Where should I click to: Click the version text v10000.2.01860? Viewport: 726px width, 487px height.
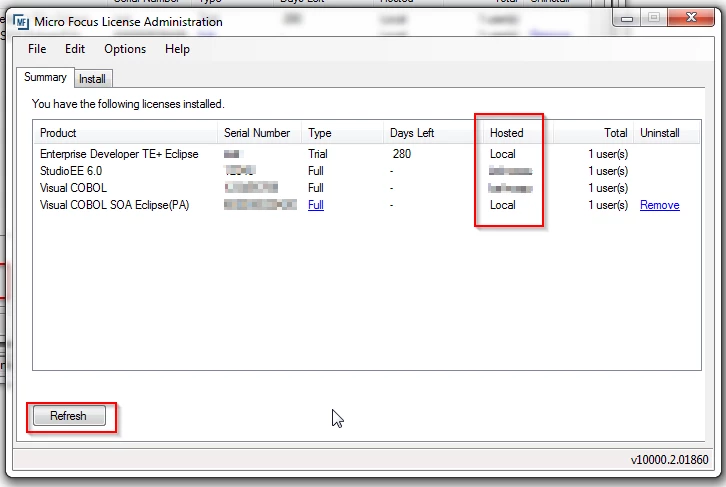670,460
